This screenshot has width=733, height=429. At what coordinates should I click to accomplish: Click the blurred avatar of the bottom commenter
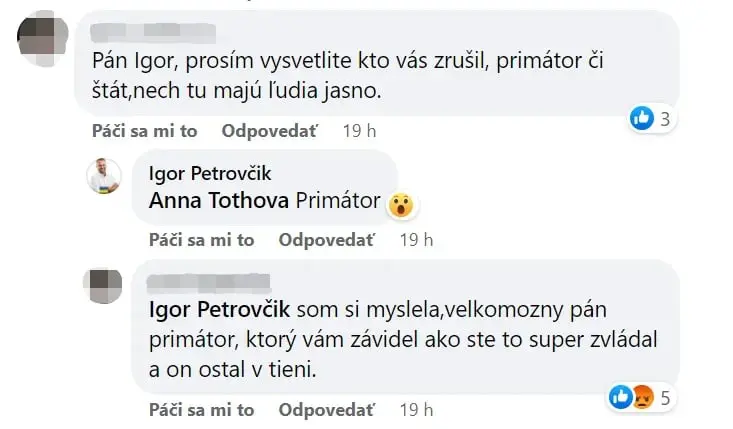(104, 285)
